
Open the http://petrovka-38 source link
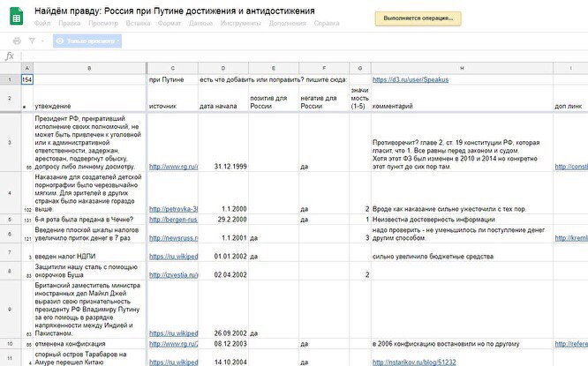173,209
